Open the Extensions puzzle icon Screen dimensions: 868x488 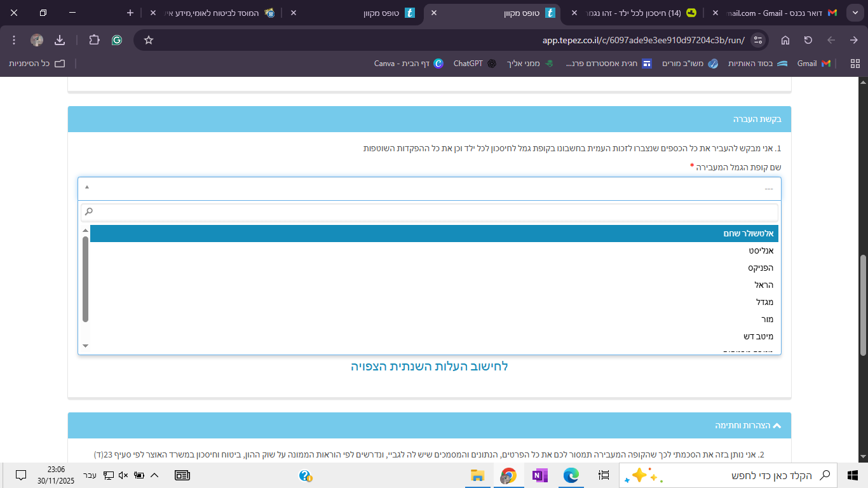(94, 40)
